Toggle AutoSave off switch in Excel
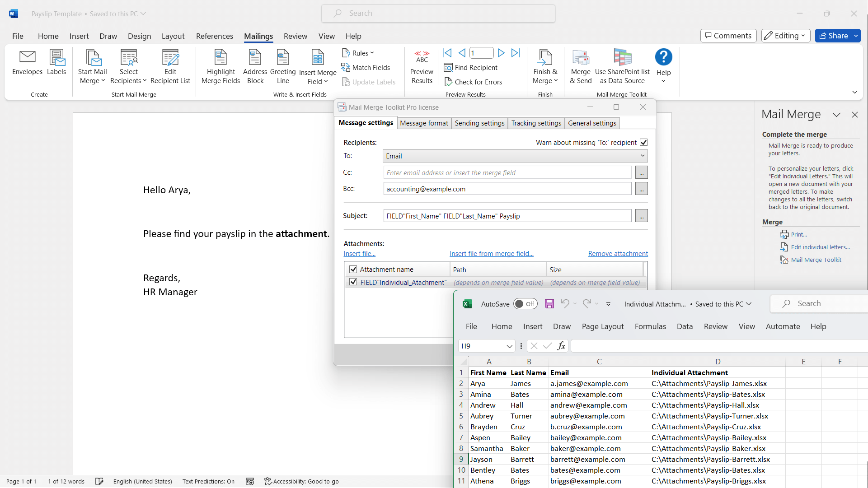 (x=525, y=304)
